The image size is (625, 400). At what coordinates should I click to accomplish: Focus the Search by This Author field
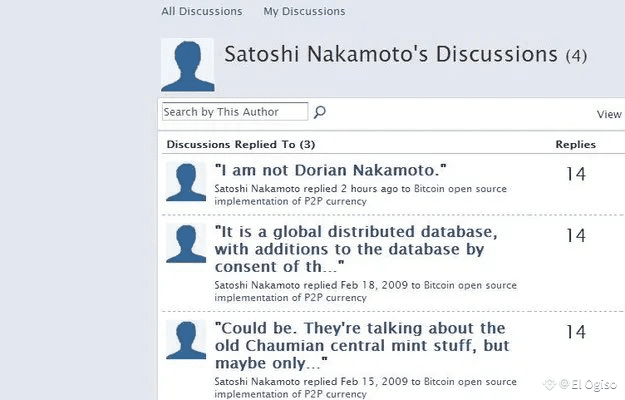click(x=235, y=112)
